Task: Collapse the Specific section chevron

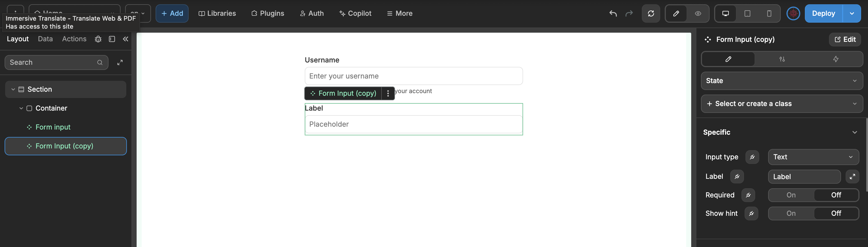Action: pyautogui.click(x=855, y=132)
